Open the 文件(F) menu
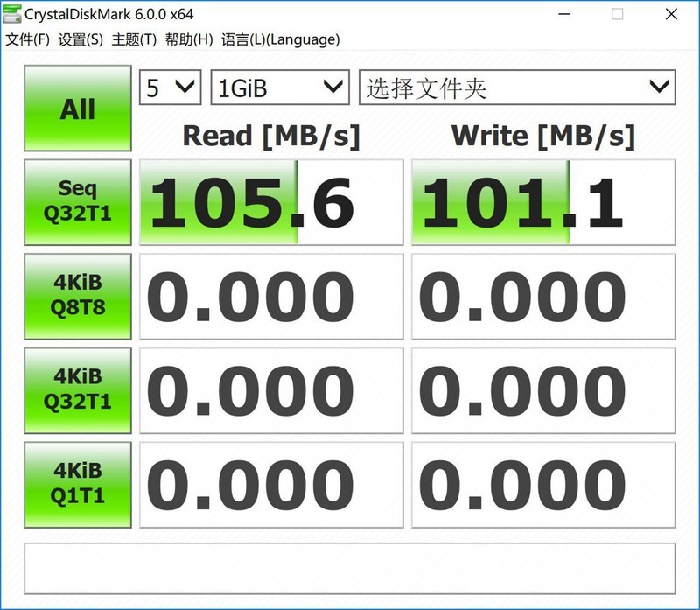This screenshot has height=610, width=700. [x=26, y=39]
